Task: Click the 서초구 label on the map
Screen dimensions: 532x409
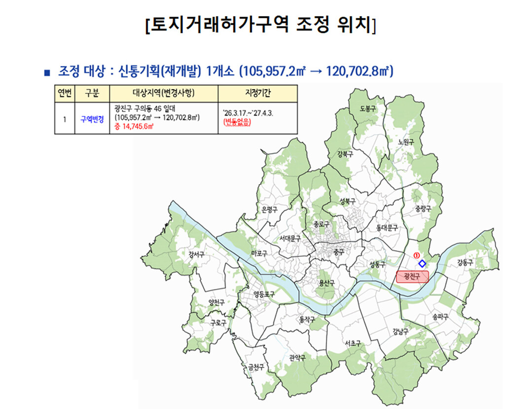Action: tap(353, 344)
